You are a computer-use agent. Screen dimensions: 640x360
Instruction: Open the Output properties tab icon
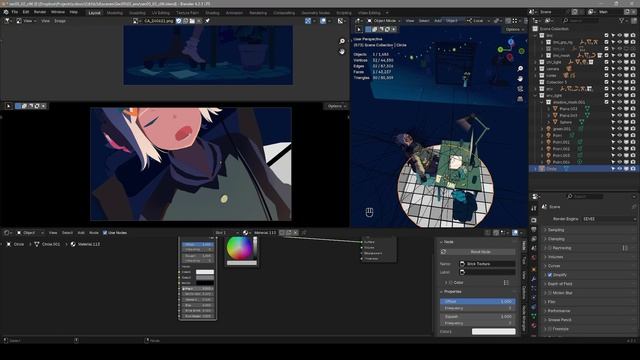pyautogui.click(x=534, y=230)
